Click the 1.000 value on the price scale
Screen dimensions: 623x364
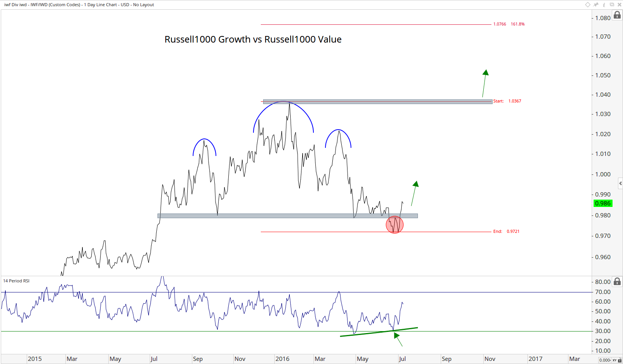click(x=603, y=174)
